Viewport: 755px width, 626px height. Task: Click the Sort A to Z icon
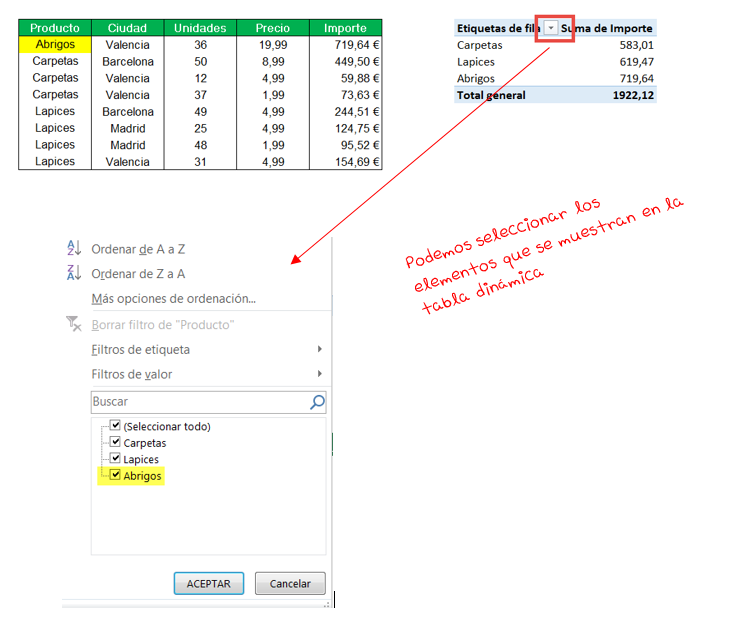[74, 248]
